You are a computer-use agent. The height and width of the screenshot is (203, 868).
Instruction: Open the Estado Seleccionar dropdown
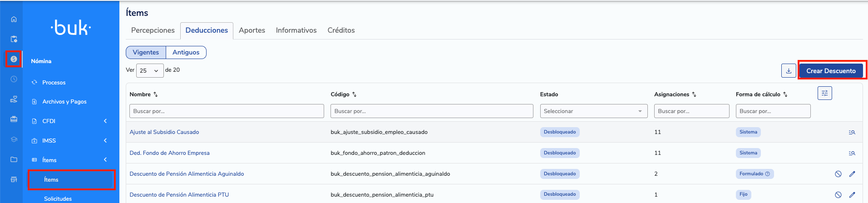593,111
